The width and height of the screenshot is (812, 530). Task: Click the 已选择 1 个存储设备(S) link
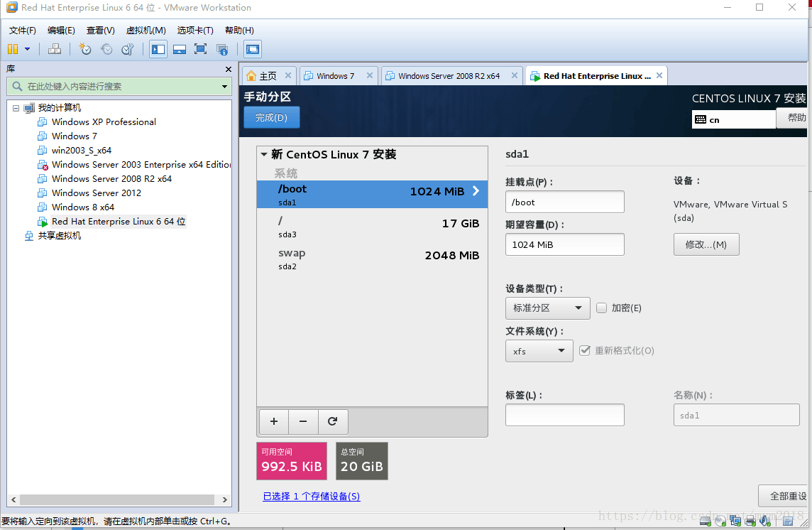(311, 497)
